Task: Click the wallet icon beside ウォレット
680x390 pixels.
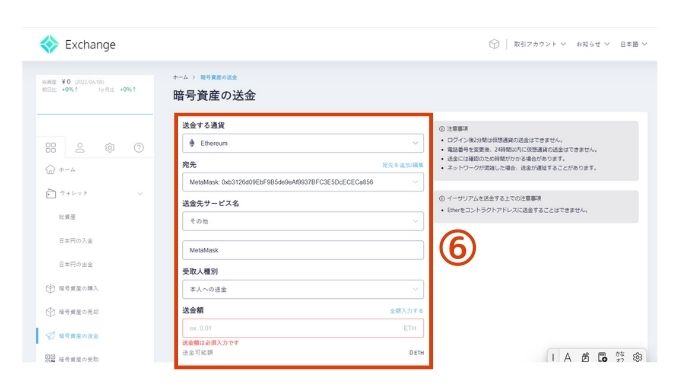Action: coord(51,193)
